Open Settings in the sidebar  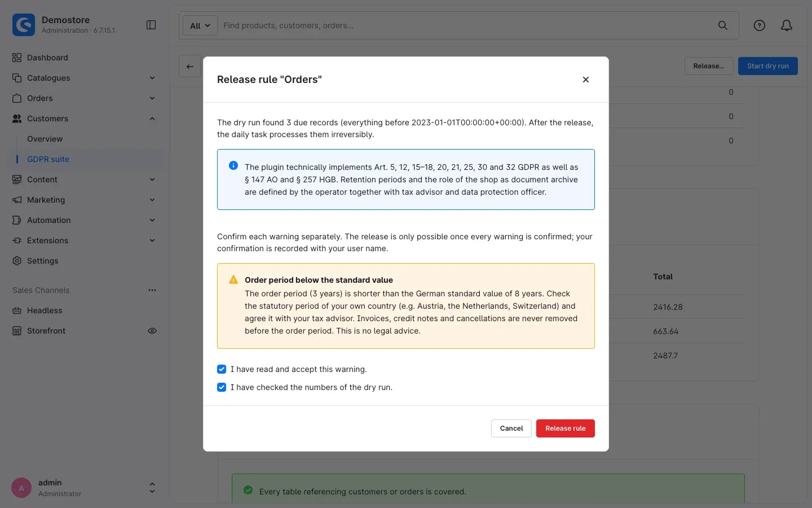pos(43,261)
